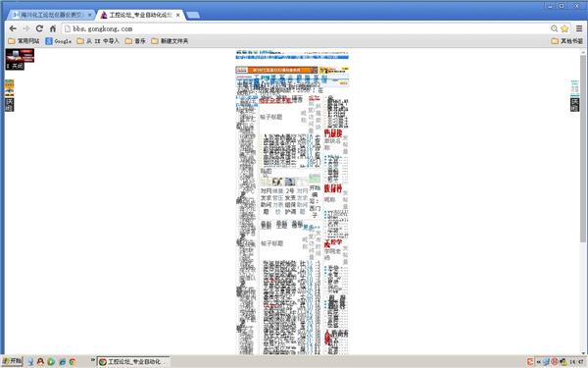Bookmark this page with the star icon
Screen dimensions: 588x368
(x=564, y=28)
